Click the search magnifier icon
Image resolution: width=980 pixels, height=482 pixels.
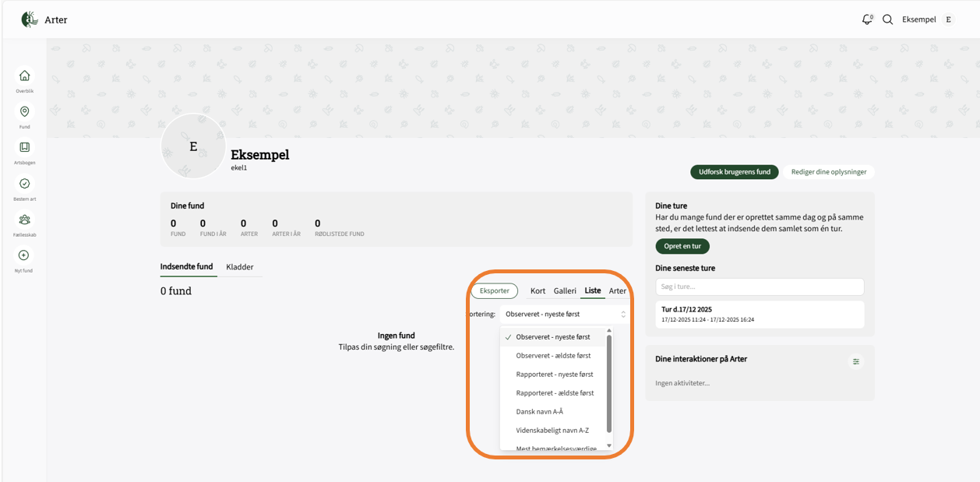[x=887, y=19]
